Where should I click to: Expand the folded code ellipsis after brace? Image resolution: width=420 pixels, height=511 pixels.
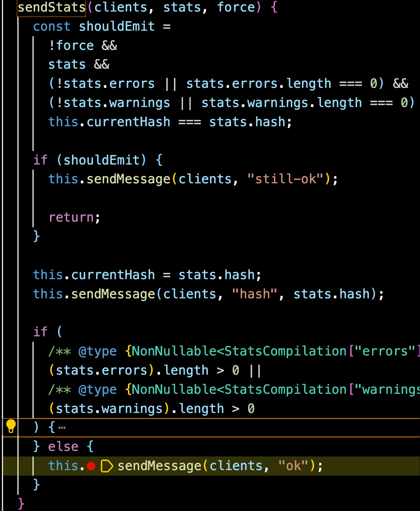pyautogui.click(x=62, y=428)
